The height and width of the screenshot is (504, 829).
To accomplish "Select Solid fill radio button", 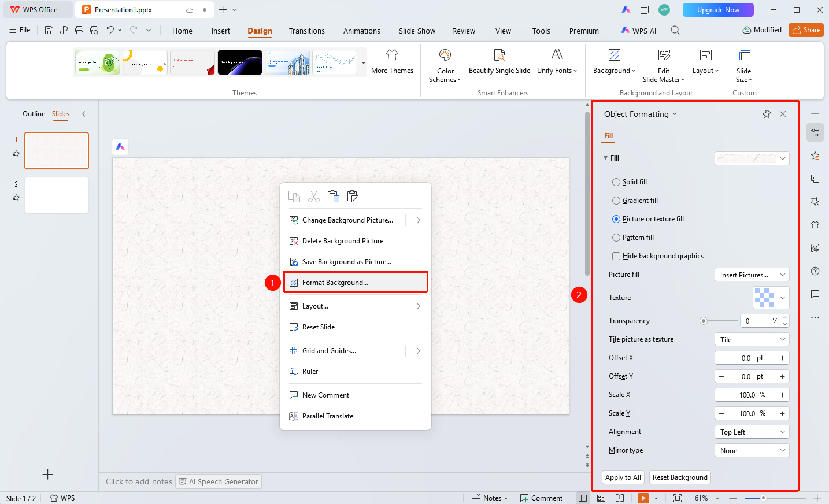I will click(x=616, y=182).
